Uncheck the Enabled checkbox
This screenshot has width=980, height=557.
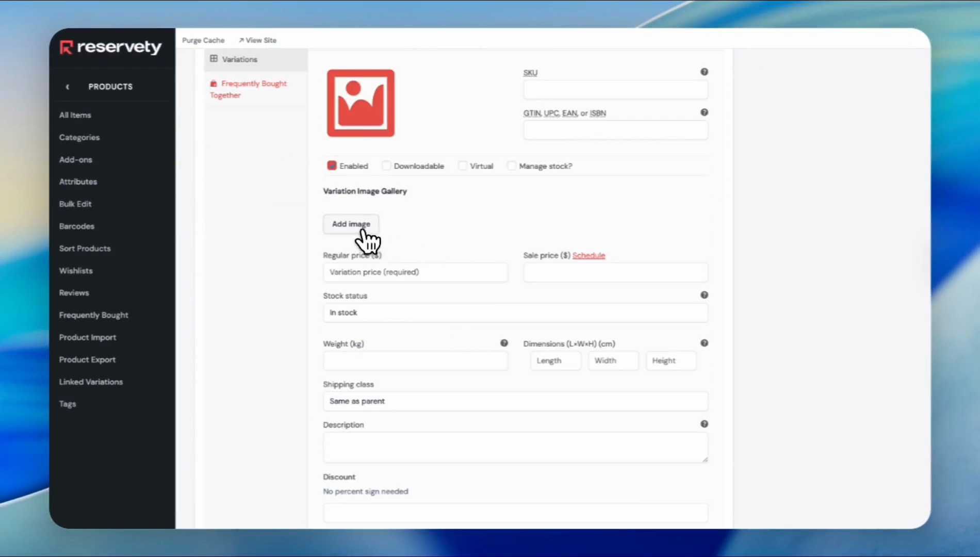[x=332, y=166]
